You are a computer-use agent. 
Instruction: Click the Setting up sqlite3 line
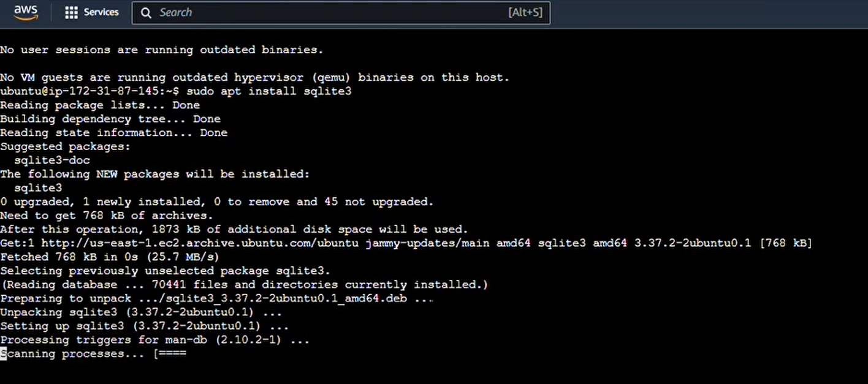click(144, 326)
